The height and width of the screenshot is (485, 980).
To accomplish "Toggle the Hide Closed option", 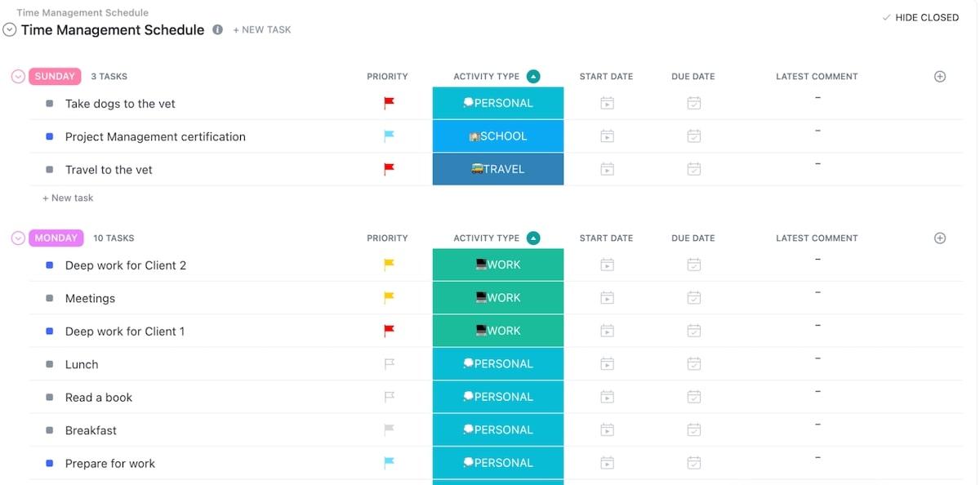I will pos(920,17).
